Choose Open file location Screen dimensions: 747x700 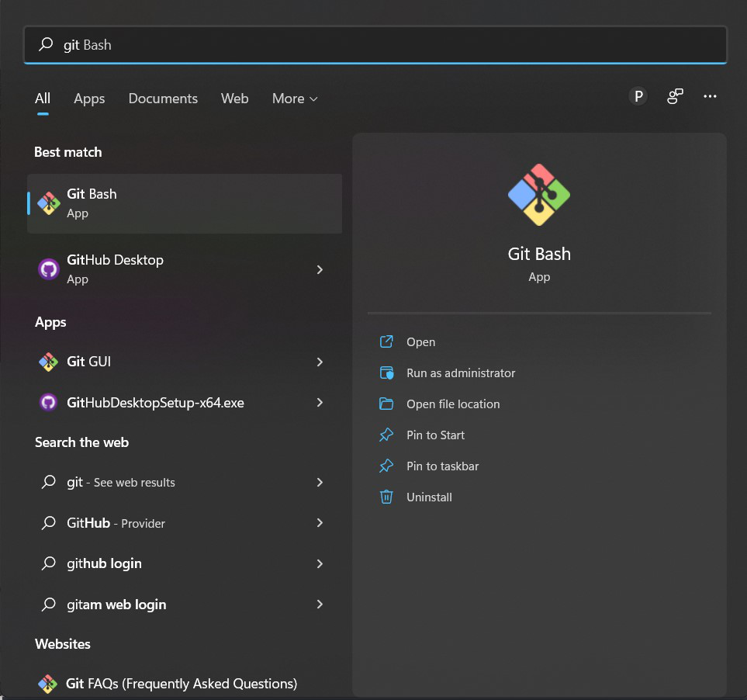point(453,404)
